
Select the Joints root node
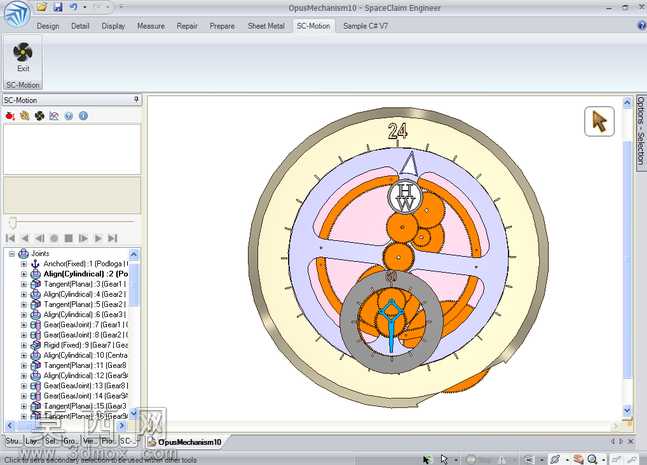[x=40, y=253]
